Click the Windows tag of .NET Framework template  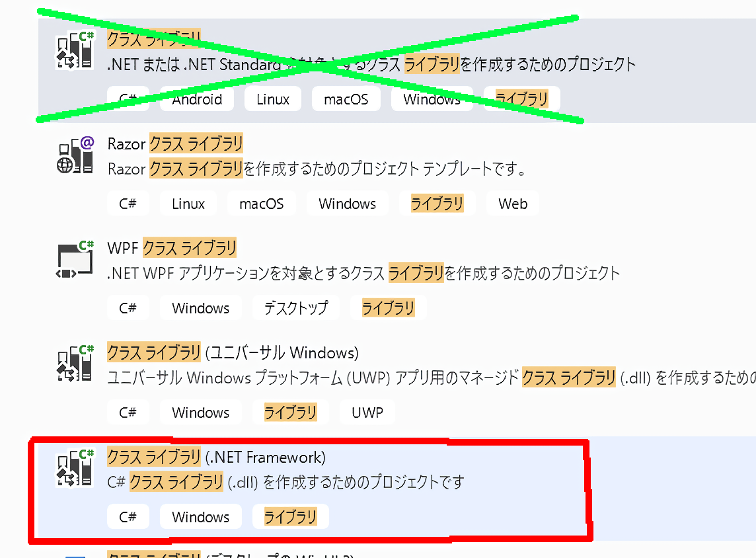pyautogui.click(x=201, y=516)
